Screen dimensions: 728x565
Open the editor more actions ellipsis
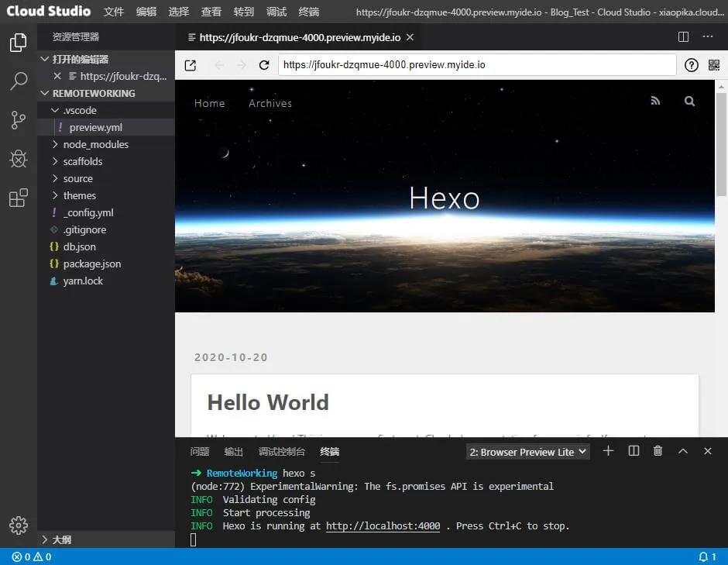pyautogui.click(x=707, y=36)
